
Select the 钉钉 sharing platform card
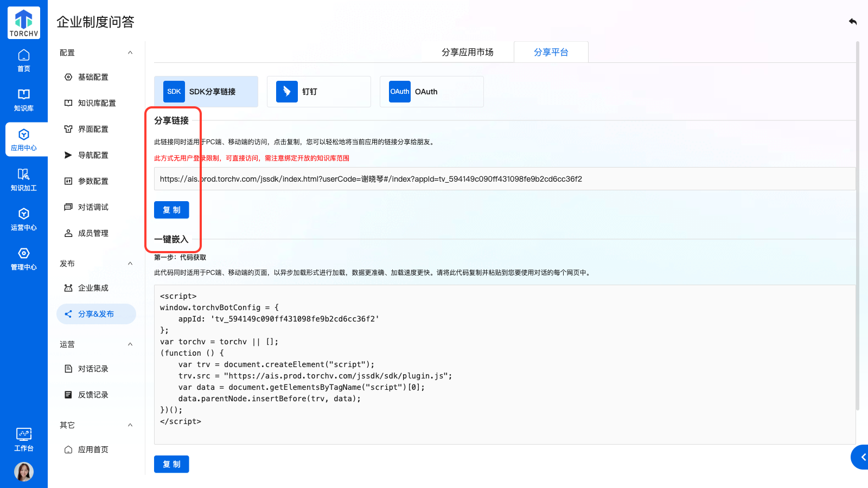coord(318,92)
